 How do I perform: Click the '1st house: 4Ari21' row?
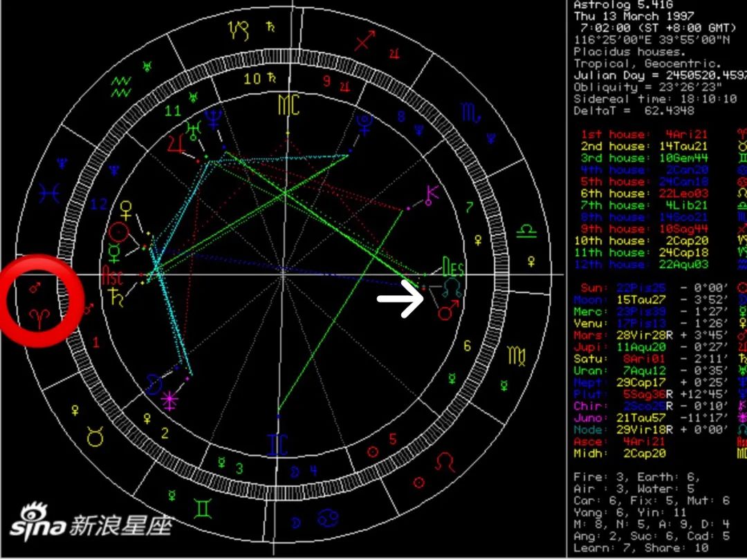(644, 134)
